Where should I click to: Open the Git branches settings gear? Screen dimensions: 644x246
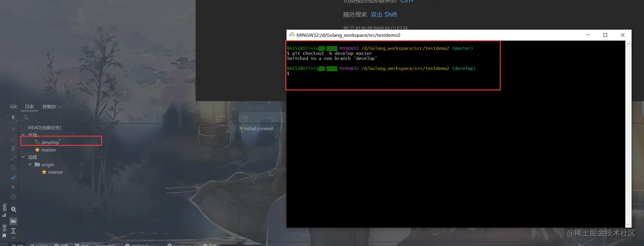(14, 209)
